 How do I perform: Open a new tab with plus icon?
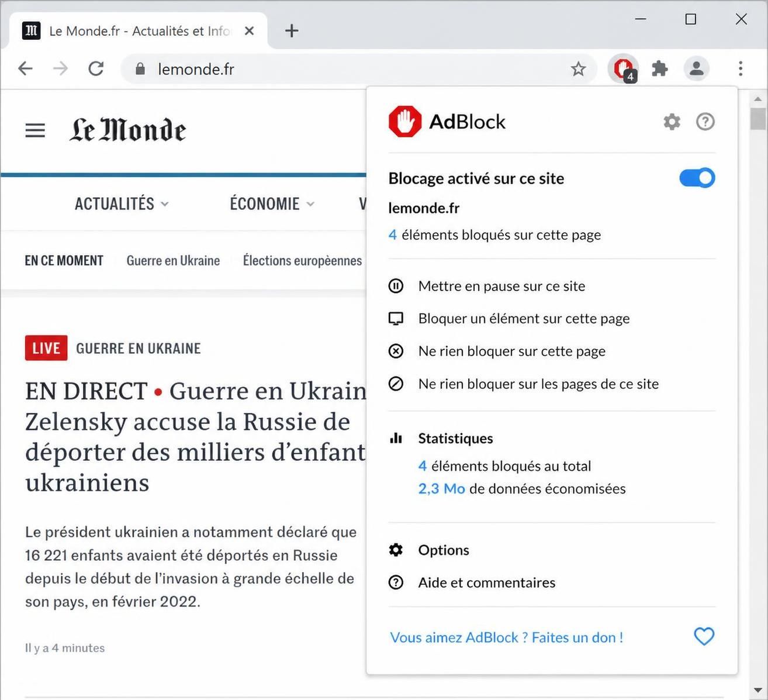292,31
